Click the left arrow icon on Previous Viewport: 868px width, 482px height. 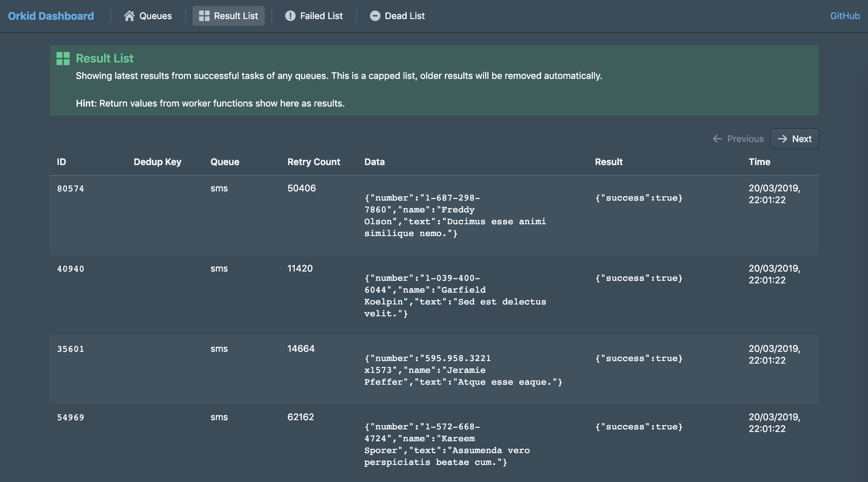(717, 139)
